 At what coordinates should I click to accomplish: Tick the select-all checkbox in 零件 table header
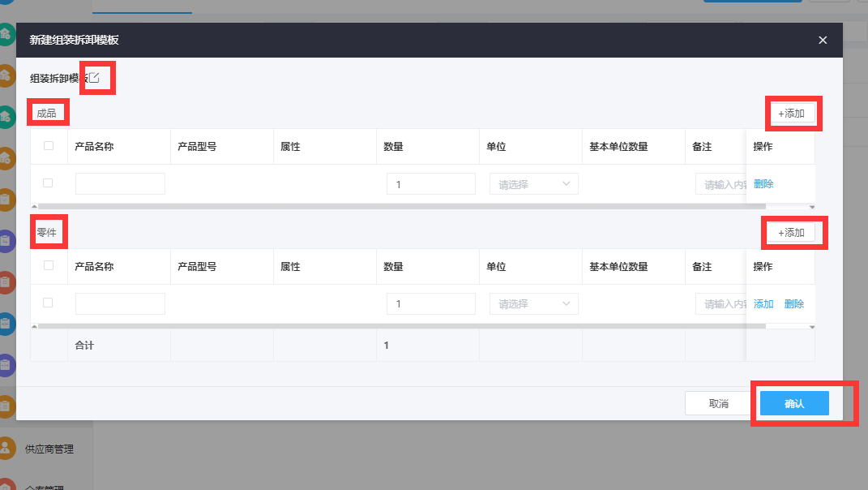click(49, 265)
